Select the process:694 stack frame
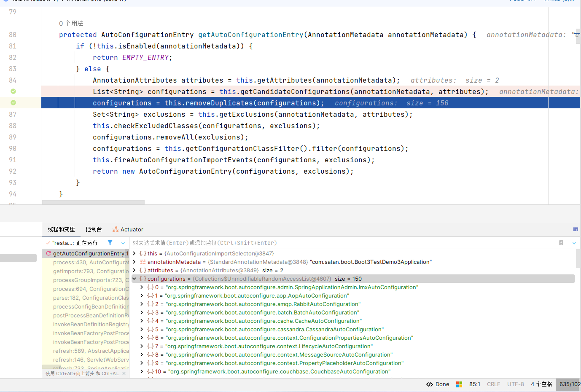This screenshot has width=581, height=392. [86, 289]
